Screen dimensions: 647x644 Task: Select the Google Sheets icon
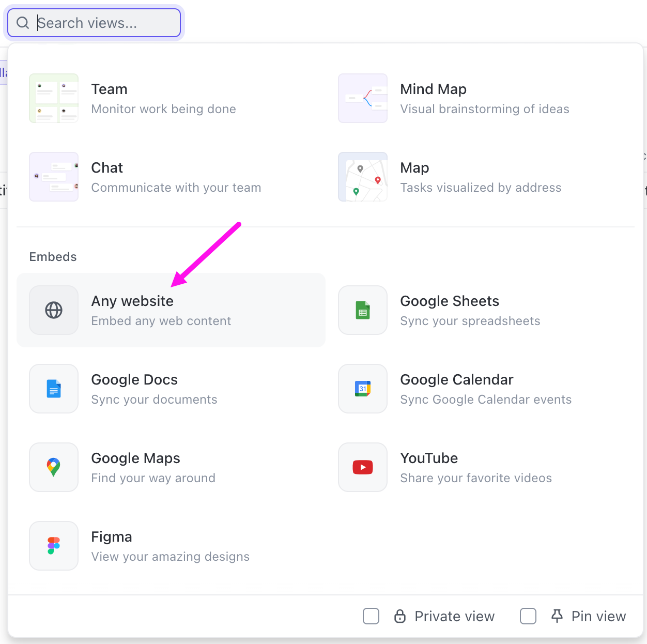[362, 310]
